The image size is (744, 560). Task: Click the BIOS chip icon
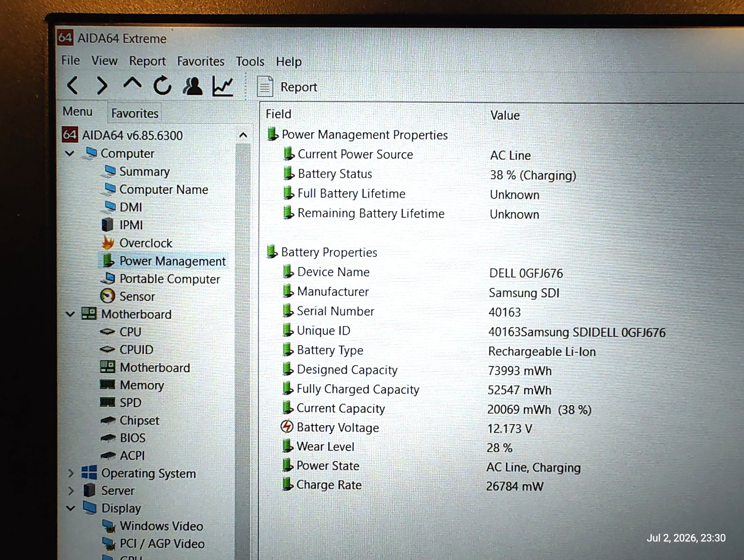tap(108, 438)
